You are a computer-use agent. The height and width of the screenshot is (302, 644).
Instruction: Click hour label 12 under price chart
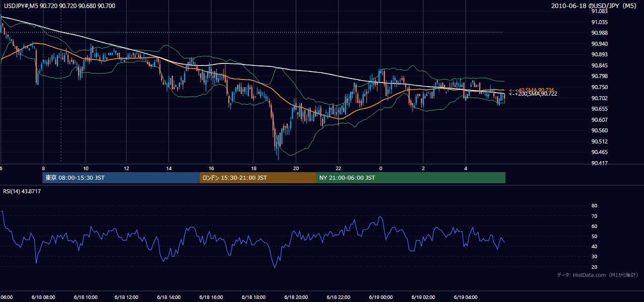click(127, 168)
